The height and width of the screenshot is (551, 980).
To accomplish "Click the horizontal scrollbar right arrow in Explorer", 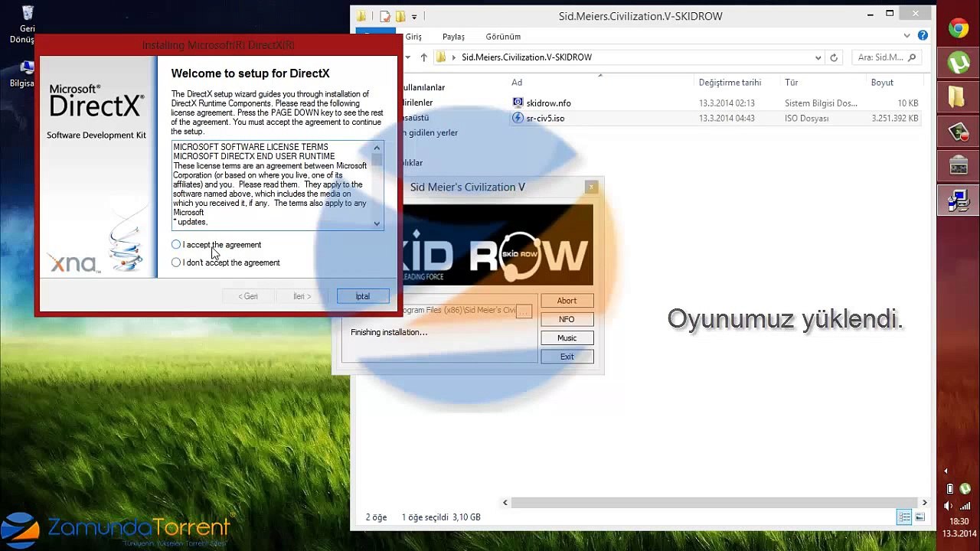I will click(x=924, y=503).
